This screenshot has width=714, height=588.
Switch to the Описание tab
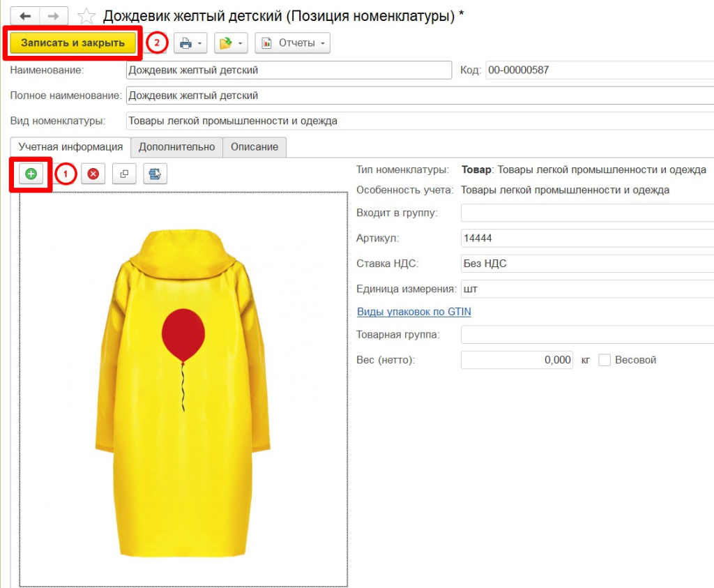pyautogui.click(x=255, y=147)
